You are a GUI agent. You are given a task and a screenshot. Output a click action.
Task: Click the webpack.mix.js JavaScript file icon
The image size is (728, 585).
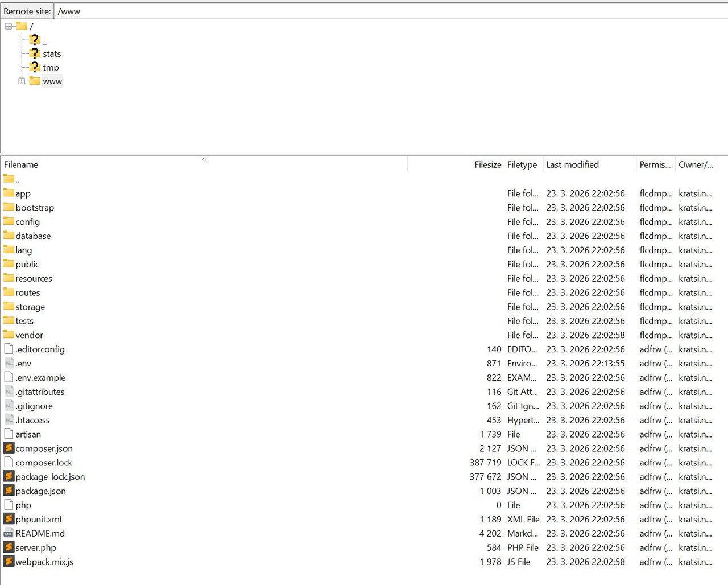9,561
